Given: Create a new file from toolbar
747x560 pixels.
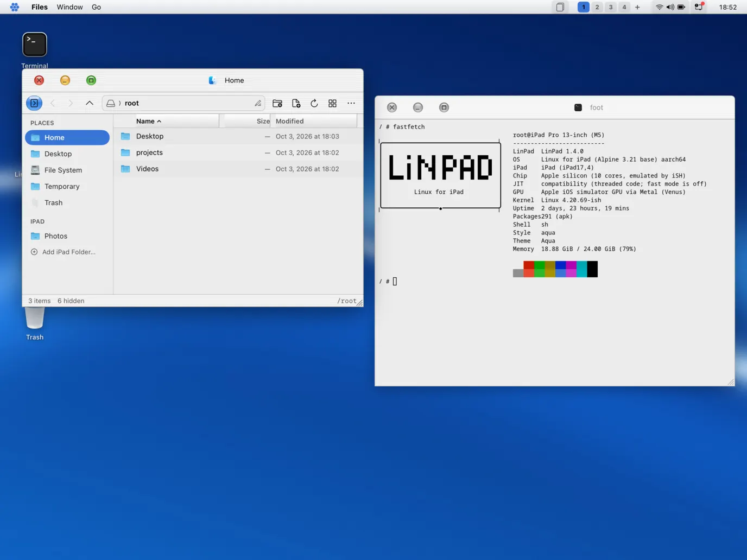Looking at the screenshot, I should 296,103.
